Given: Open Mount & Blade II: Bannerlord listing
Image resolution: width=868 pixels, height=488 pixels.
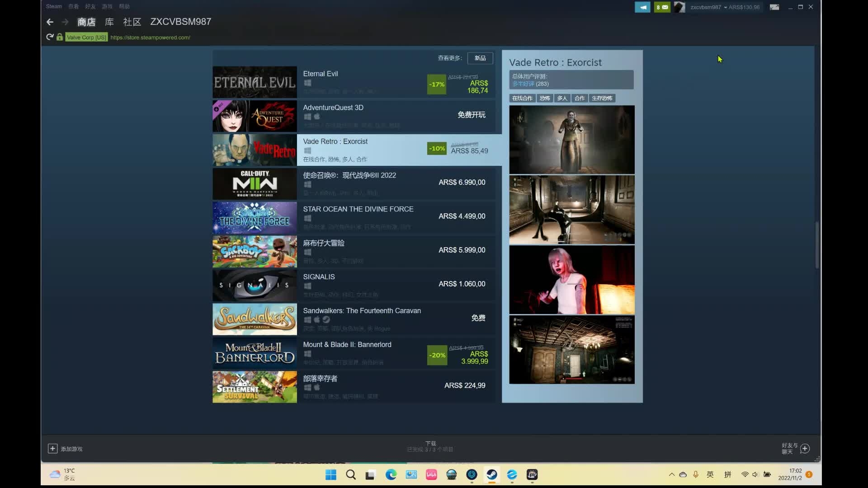Looking at the screenshot, I should click(354, 353).
